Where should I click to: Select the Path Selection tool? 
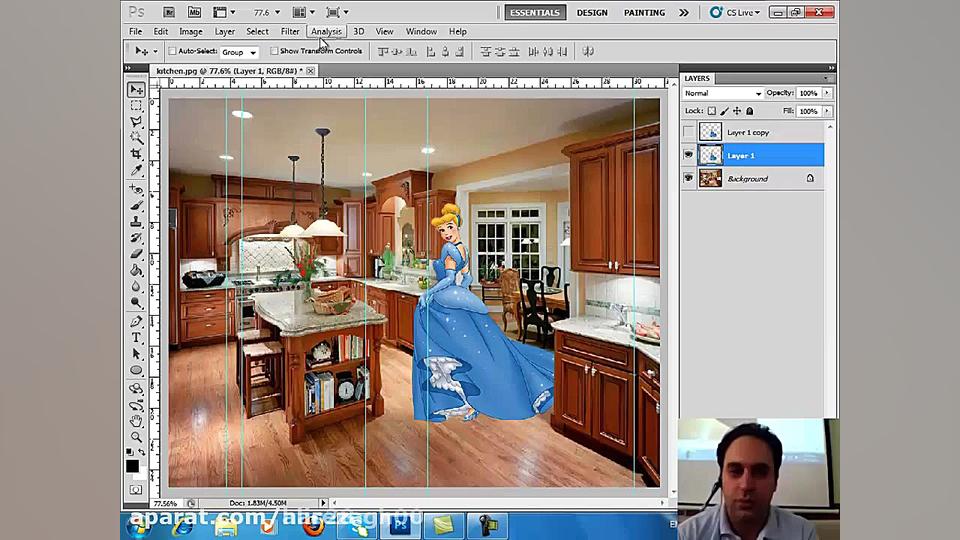136,354
